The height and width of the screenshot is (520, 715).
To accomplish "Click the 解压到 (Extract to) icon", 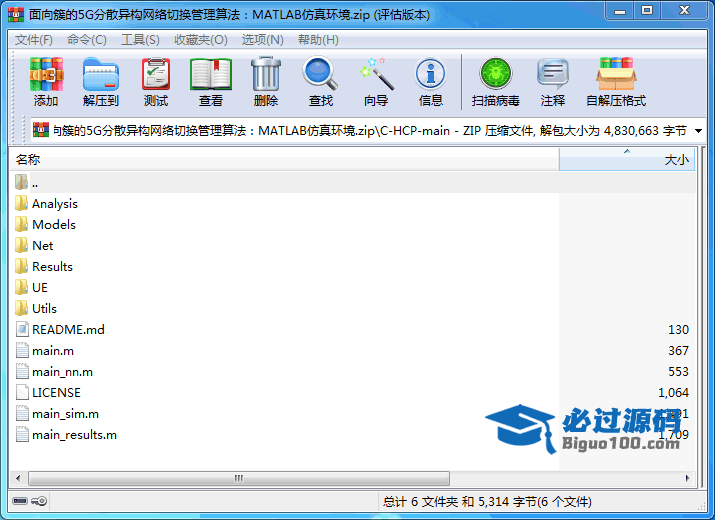I will tap(101, 74).
